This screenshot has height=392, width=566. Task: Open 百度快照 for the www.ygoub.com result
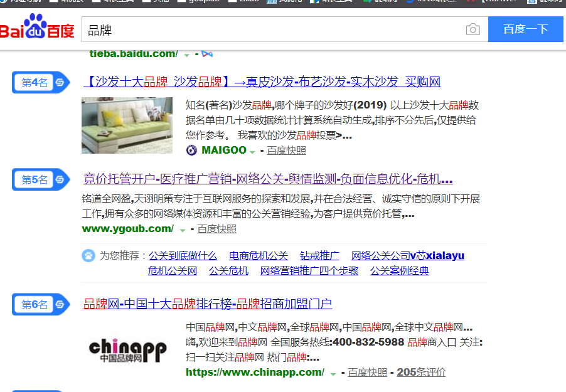point(217,229)
